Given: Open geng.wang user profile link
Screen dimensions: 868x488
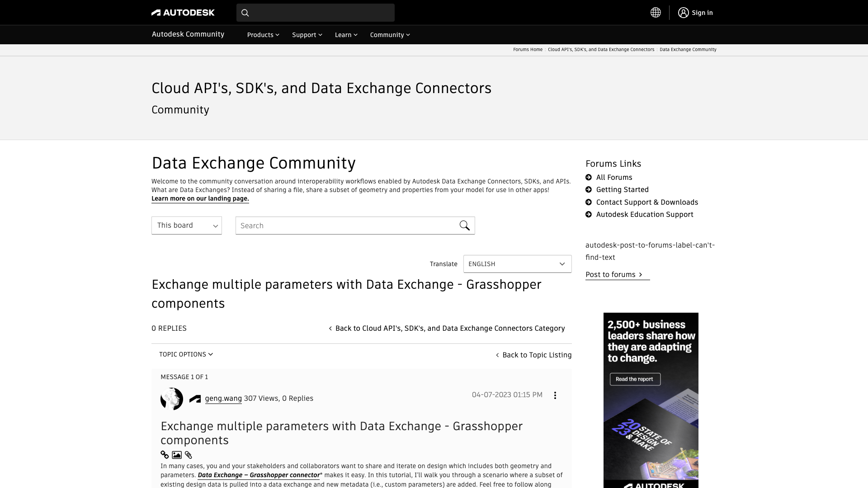Looking at the screenshot, I should 223,399.
